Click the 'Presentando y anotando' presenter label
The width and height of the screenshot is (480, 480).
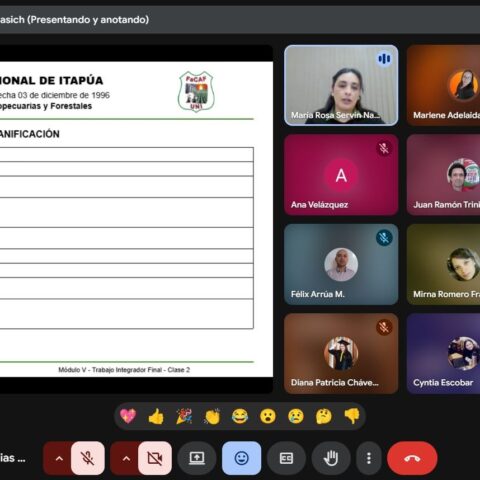click(88, 20)
